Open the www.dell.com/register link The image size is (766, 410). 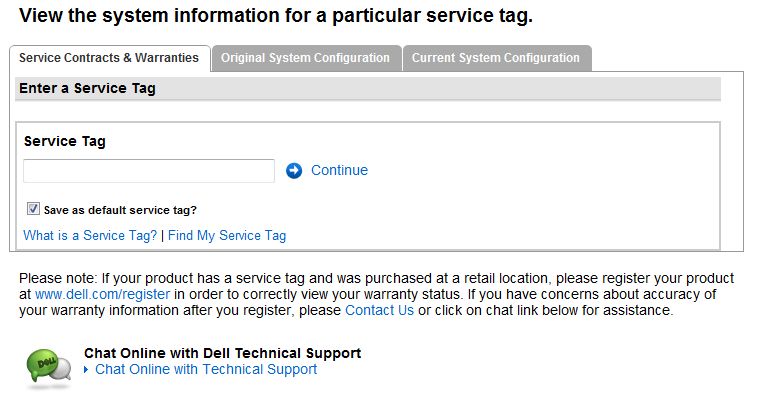click(x=102, y=294)
